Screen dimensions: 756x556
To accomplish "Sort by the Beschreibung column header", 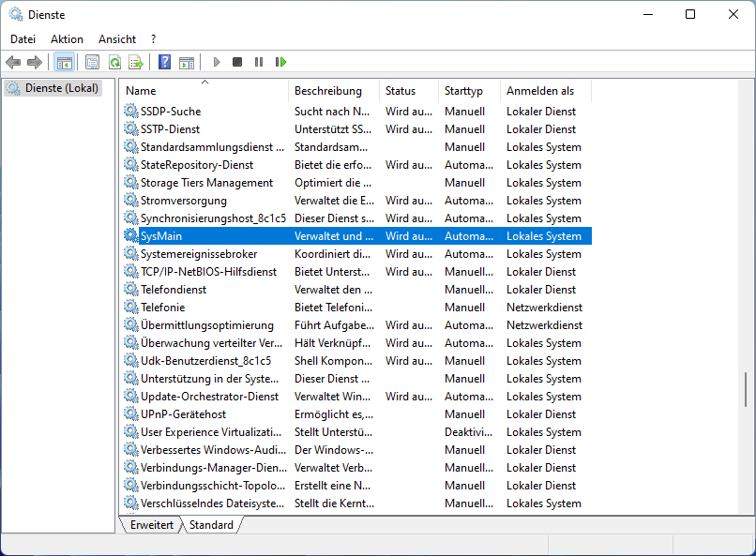I will pyautogui.click(x=334, y=91).
